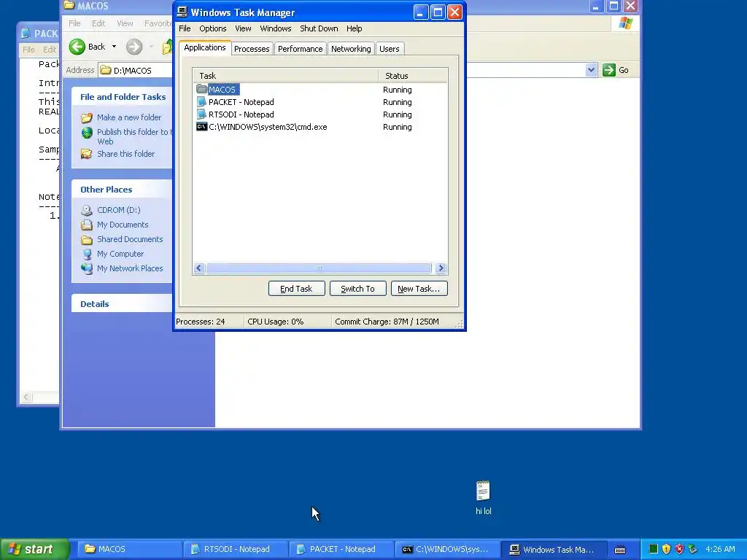Click the New Task... button
747x560 pixels.
[x=419, y=289]
